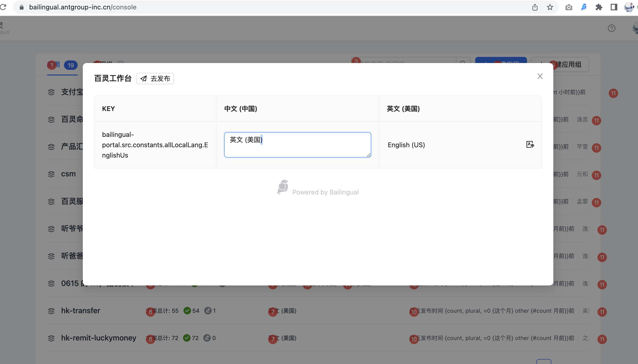Click the share icon in the address bar
The height and width of the screenshot is (364, 638).
click(x=535, y=7)
